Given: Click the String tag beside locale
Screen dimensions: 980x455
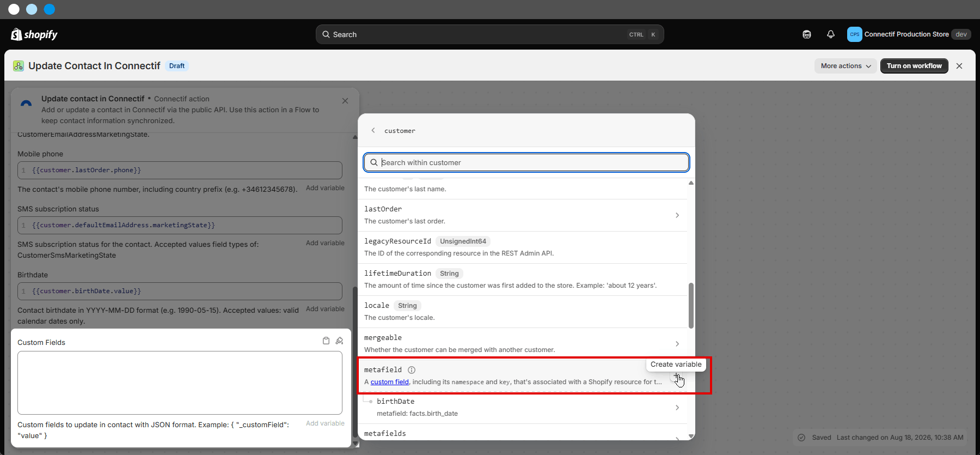Looking at the screenshot, I should [407, 306].
